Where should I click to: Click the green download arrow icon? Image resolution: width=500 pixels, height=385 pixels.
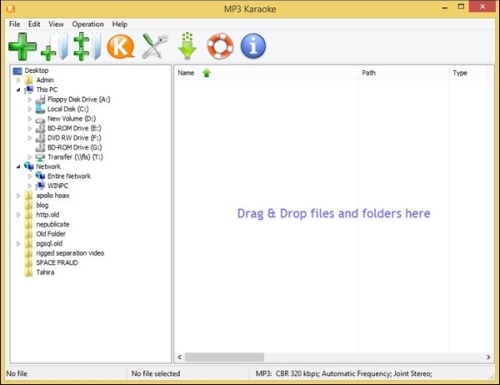click(187, 46)
